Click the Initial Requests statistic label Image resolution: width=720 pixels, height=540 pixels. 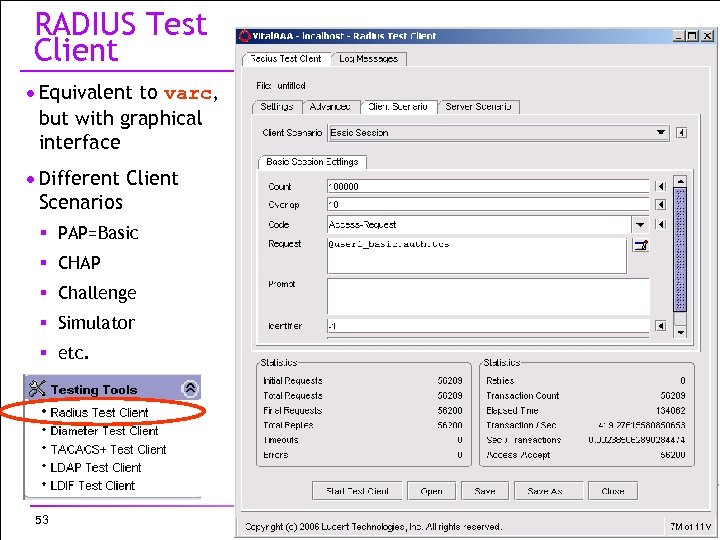tap(292, 381)
